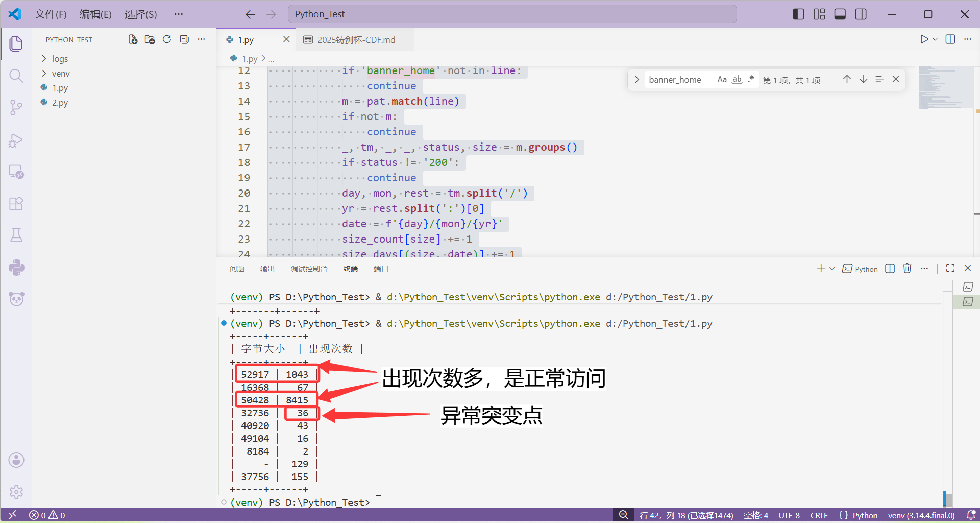Split the terminal panel
The image size is (980, 523).
coord(890,268)
